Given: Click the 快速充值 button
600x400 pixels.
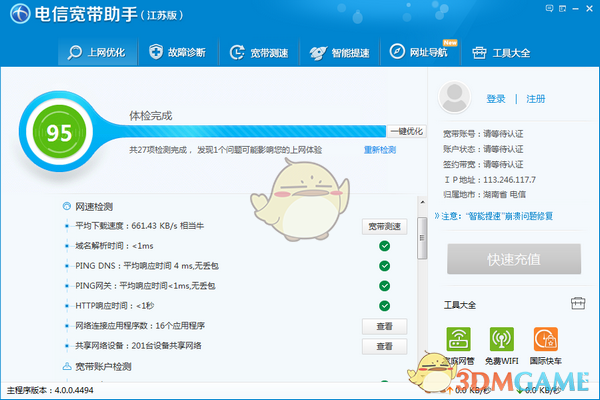Looking at the screenshot, I should pos(514,259).
